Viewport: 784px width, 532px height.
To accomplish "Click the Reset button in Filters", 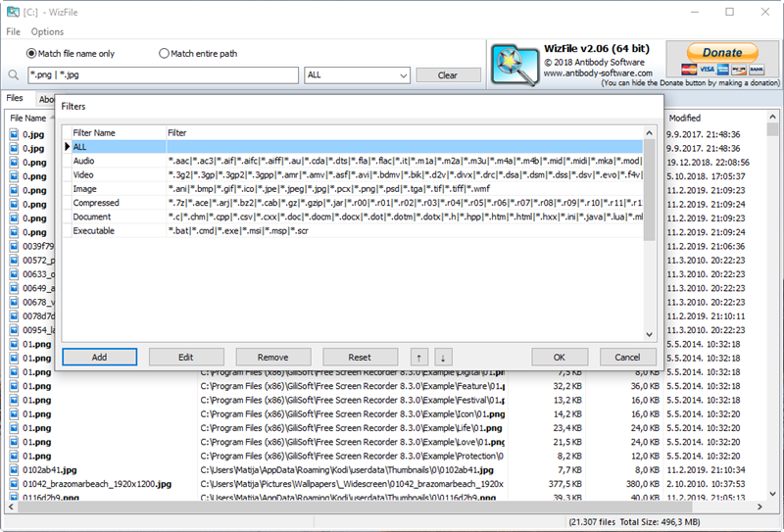I will (360, 358).
